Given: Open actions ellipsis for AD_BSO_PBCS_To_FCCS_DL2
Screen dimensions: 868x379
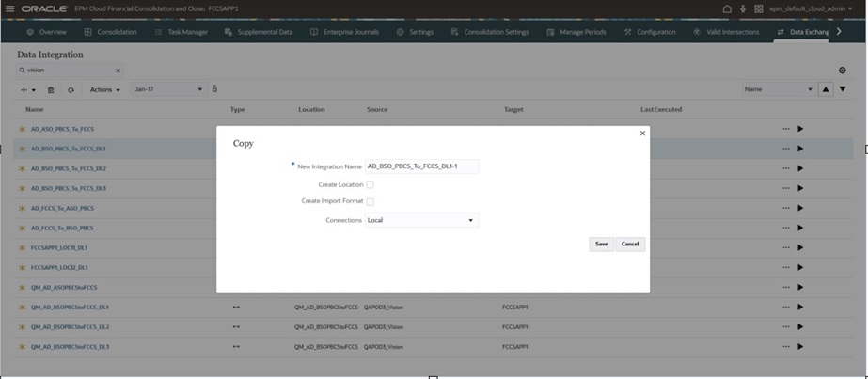Looking at the screenshot, I should click(786, 168).
